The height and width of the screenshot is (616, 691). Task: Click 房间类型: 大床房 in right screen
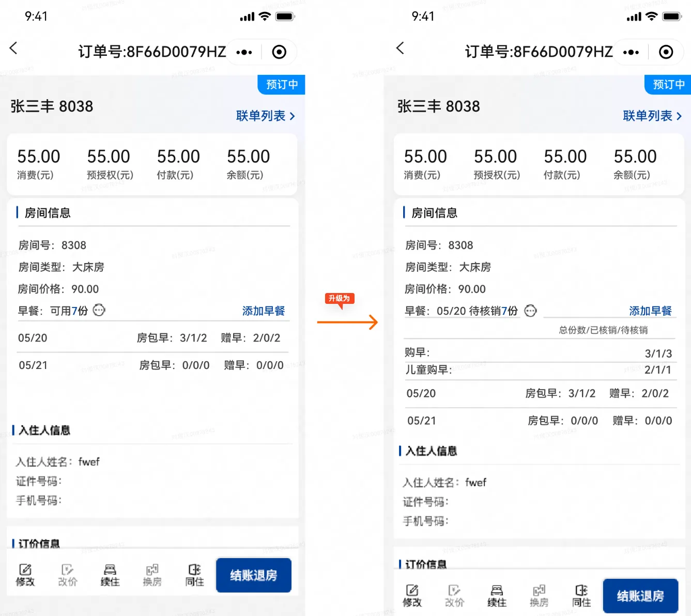[x=448, y=267]
